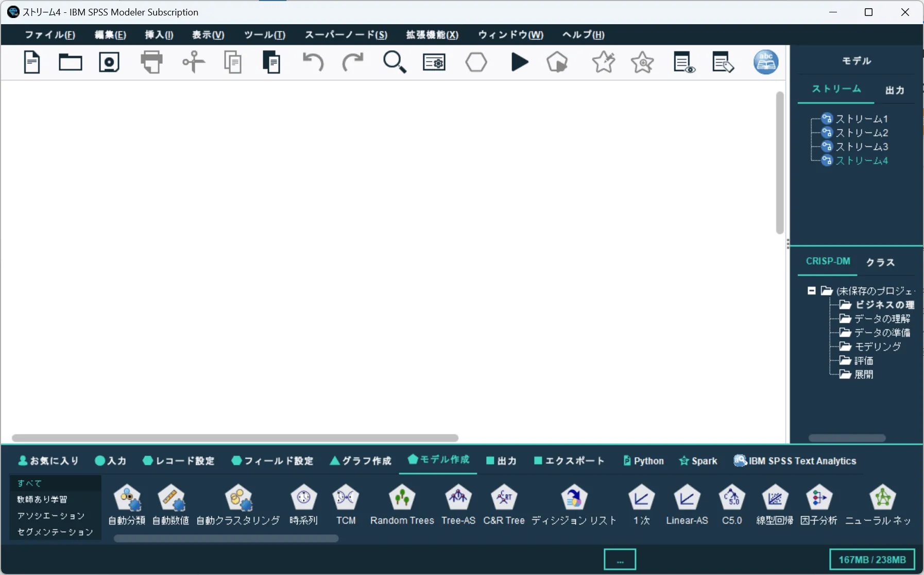Click the magnifying glass search icon

tap(395, 62)
